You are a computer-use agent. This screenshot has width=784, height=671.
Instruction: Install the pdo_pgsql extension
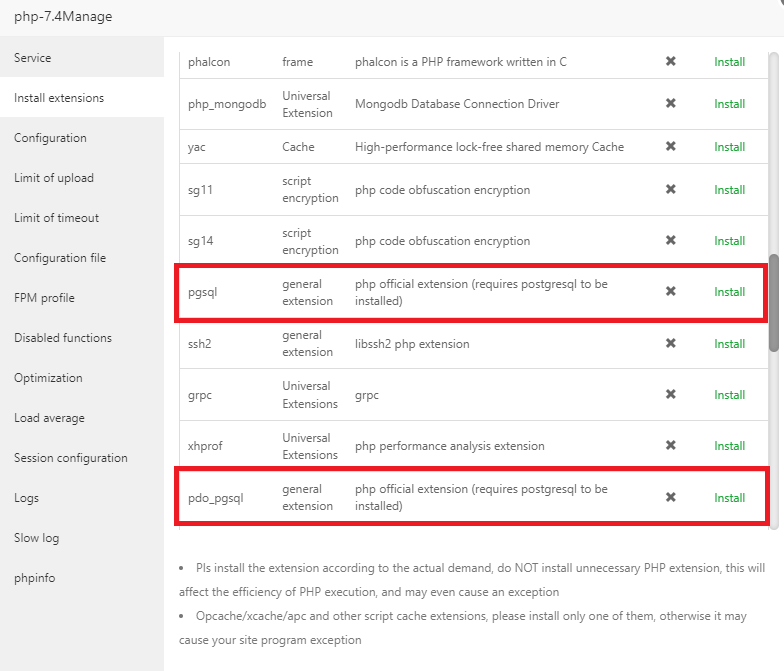729,498
